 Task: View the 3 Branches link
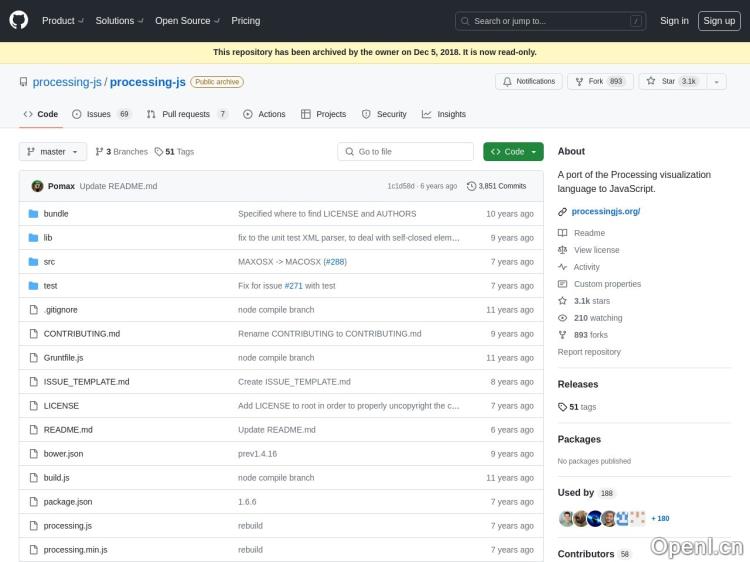[121, 152]
